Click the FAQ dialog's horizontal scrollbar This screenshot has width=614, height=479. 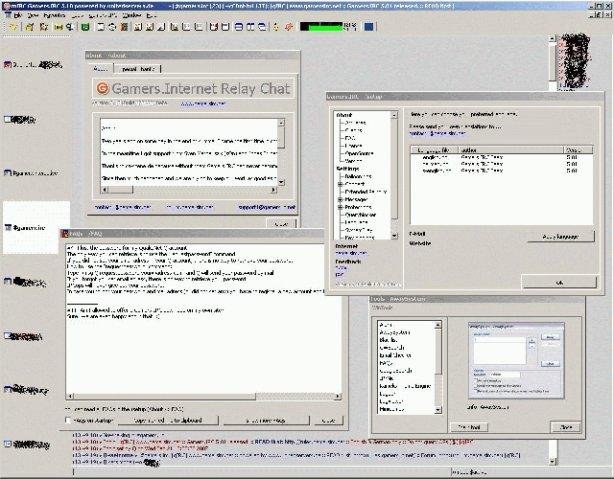pos(203,396)
